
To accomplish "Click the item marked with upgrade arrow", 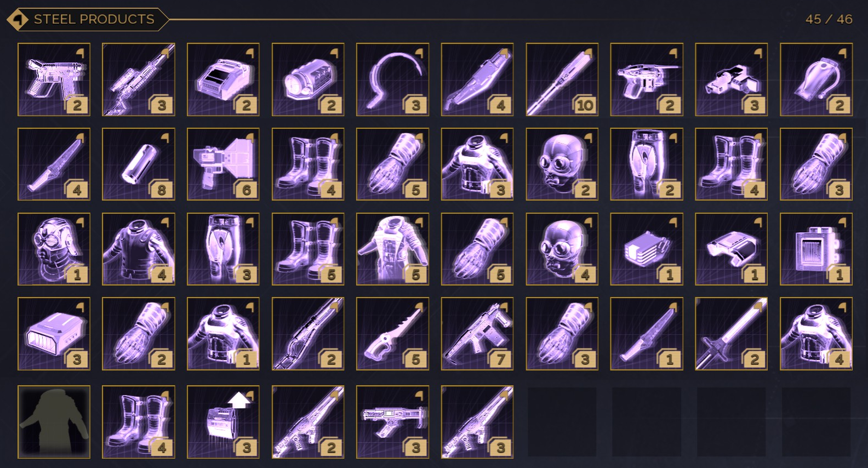I will coord(223,422).
